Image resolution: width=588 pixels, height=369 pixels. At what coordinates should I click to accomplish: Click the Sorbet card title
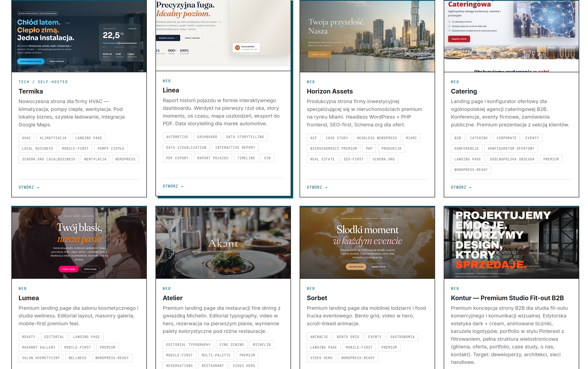pyautogui.click(x=317, y=298)
